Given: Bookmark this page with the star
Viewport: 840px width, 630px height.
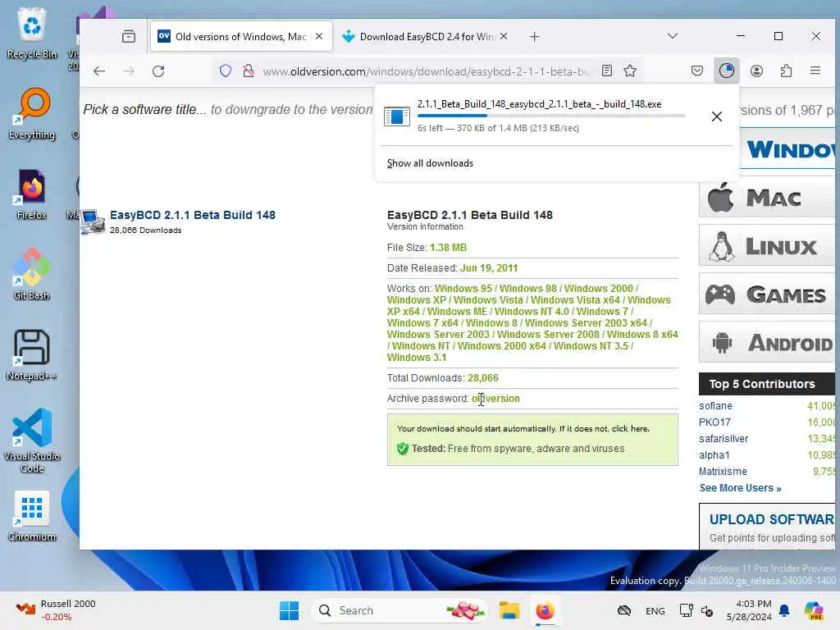Looking at the screenshot, I should [630, 71].
